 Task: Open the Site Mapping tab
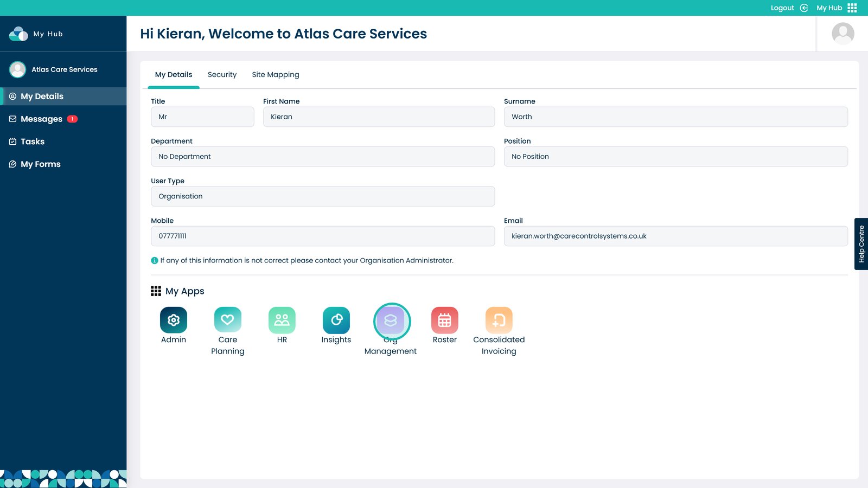pos(276,75)
